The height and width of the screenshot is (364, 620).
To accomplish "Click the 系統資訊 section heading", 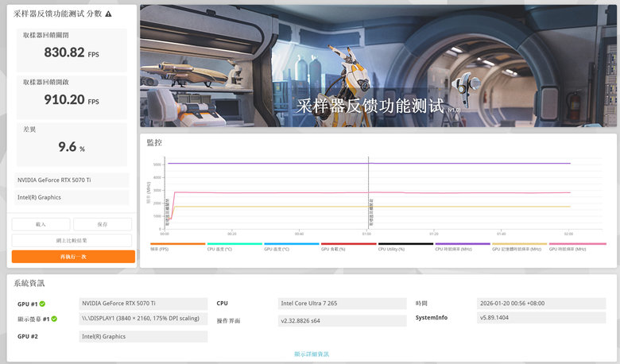I will pyautogui.click(x=29, y=284).
